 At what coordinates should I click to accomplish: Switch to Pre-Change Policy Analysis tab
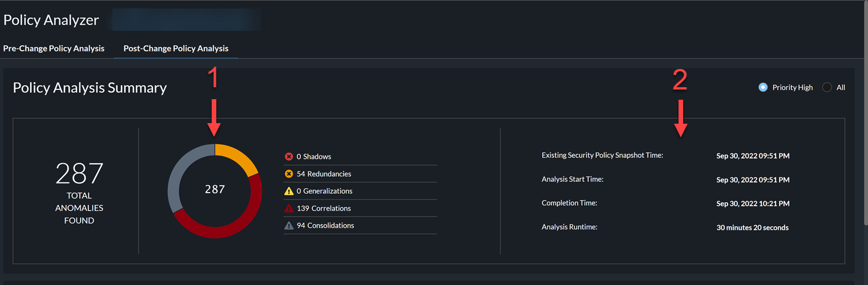tap(54, 48)
